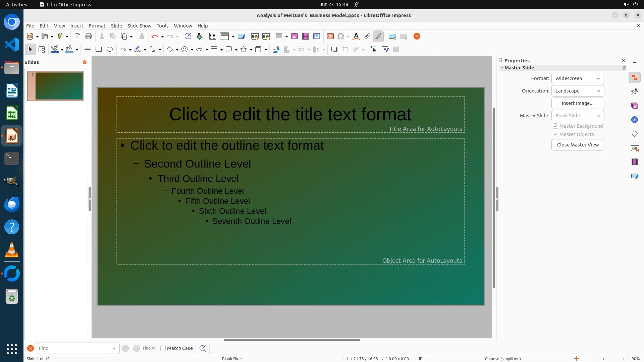Toggle the Master Background checkbox
The width and height of the screenshot is (644, 362).
pos(555,126)
